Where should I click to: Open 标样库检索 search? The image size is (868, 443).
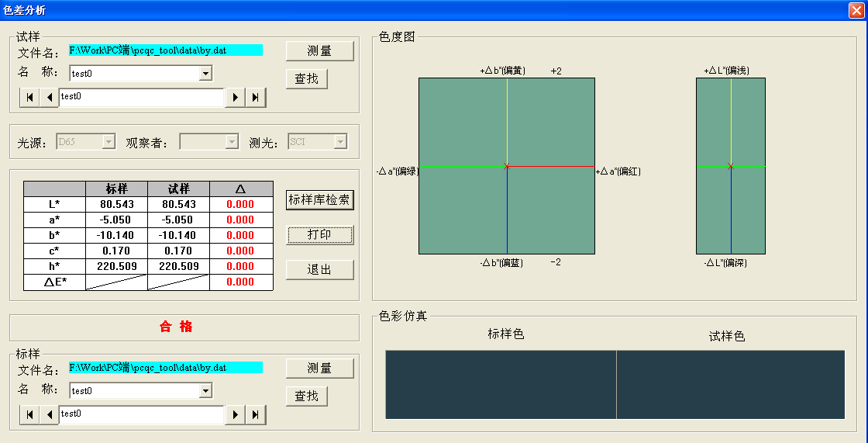319,200
